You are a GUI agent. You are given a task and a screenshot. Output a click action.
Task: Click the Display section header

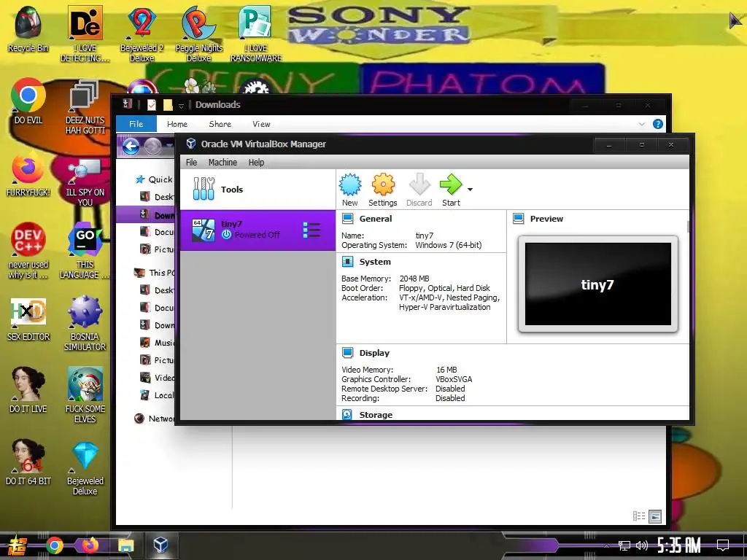click(x=374, y=353)
